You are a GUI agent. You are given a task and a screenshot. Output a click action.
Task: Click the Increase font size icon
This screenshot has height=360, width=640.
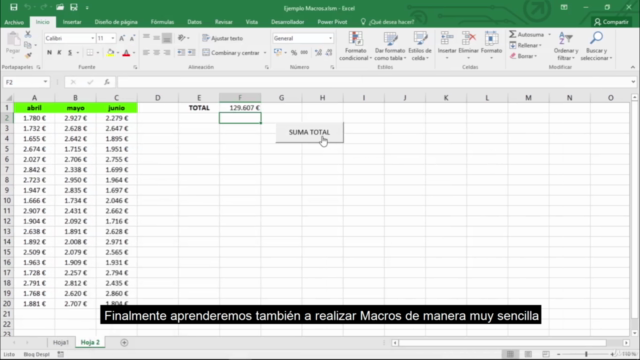(122, 38)
